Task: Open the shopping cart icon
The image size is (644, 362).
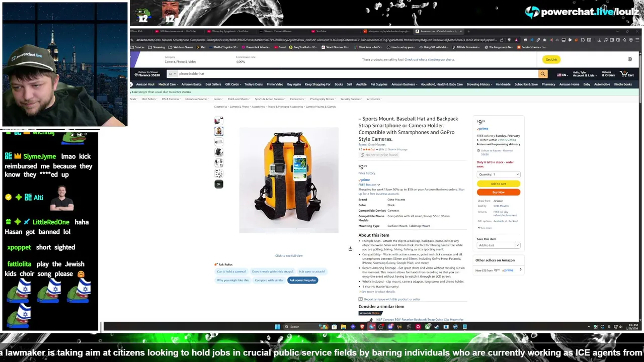Action: click(x=627, y=74)
